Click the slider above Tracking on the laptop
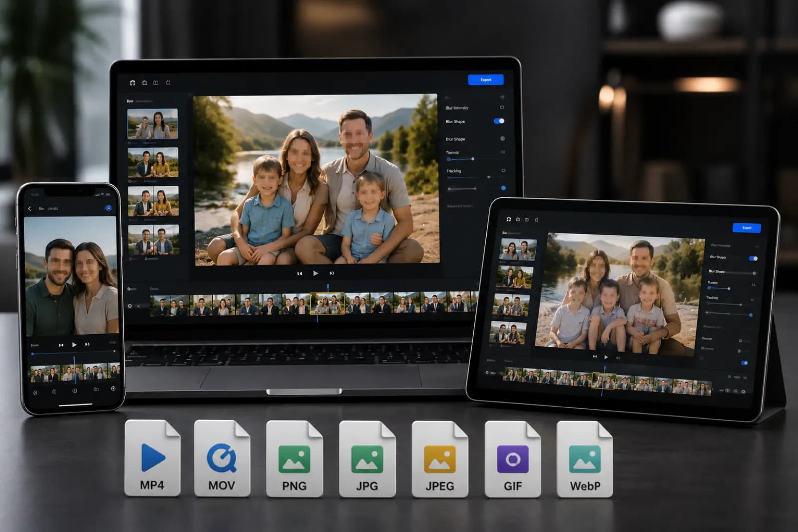Image resolution: width=798 pixels, height=532 pixels. click(x=461, y=159)
